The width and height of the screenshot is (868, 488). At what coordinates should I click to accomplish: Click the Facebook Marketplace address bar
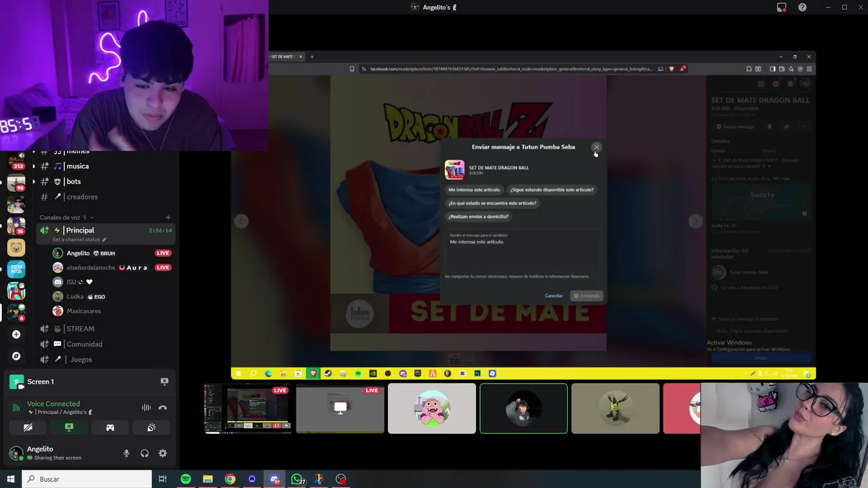pos(511,68)
